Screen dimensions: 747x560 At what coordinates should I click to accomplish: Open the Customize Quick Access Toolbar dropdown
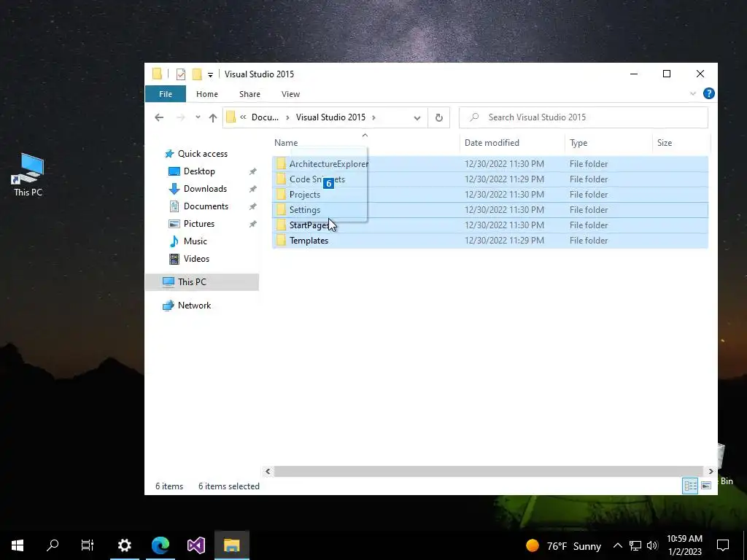[210, 74]
